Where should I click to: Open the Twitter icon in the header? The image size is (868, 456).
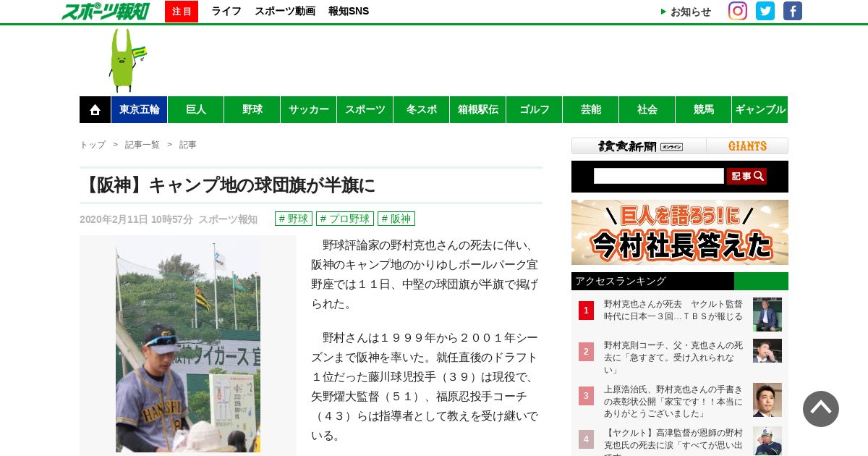765,11
